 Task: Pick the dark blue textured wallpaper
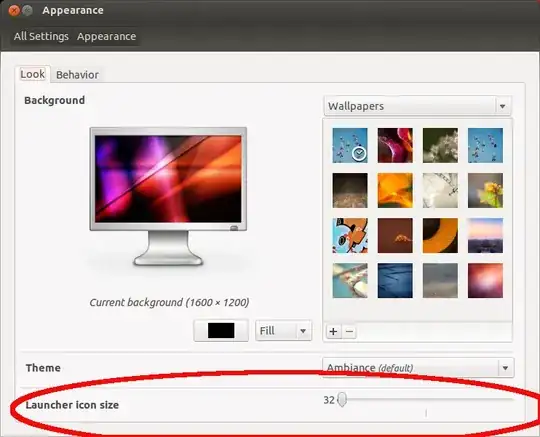pos(395,281)
